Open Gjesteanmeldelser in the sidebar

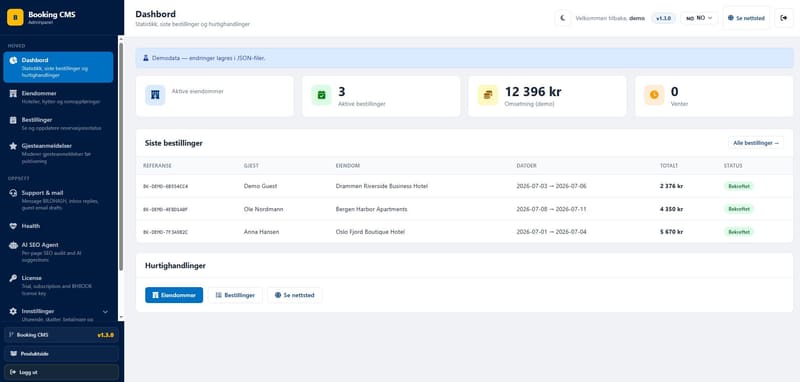coord(58,153)
